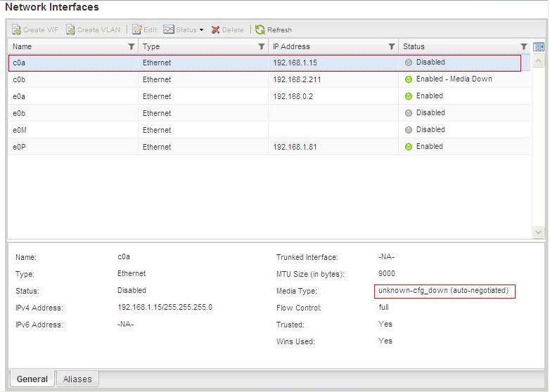Open the Type column filter
Image resolution: width=550 pixels, height=392 pixels.
pos(262,46)
